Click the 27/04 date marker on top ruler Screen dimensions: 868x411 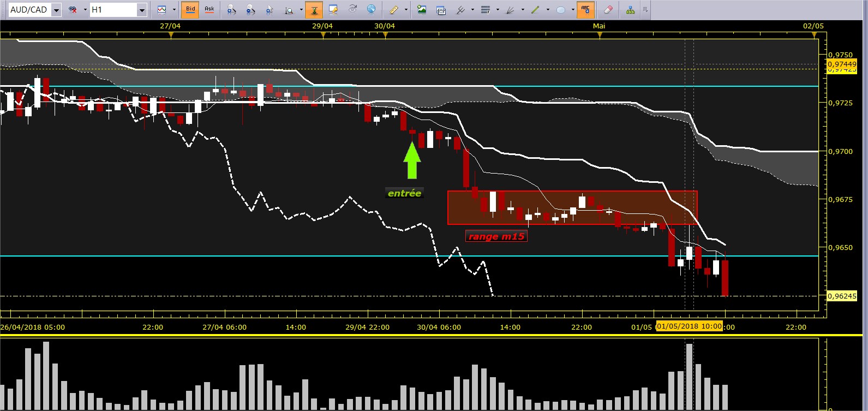point(170,26)
